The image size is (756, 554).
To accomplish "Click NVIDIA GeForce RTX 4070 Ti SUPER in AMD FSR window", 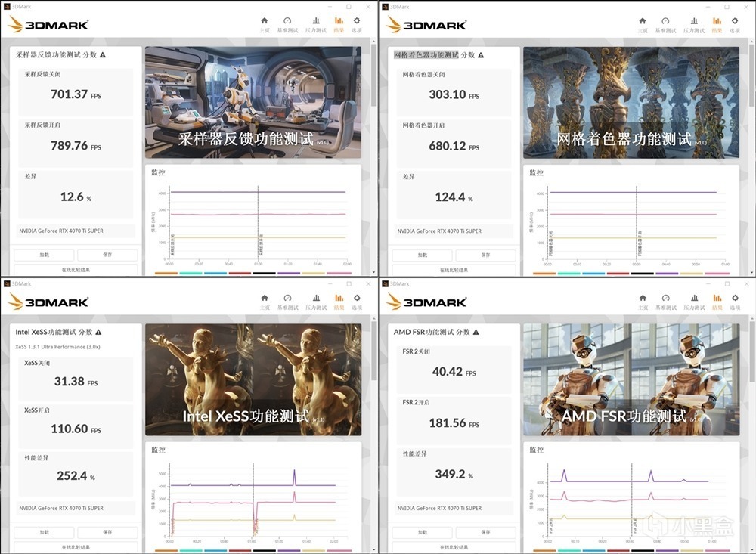I will coord(439,508).
